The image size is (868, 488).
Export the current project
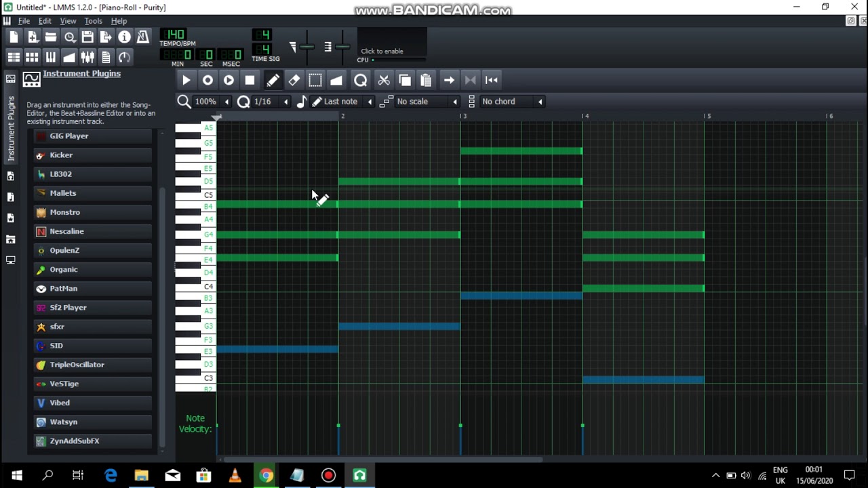click(x=106, y=37)
